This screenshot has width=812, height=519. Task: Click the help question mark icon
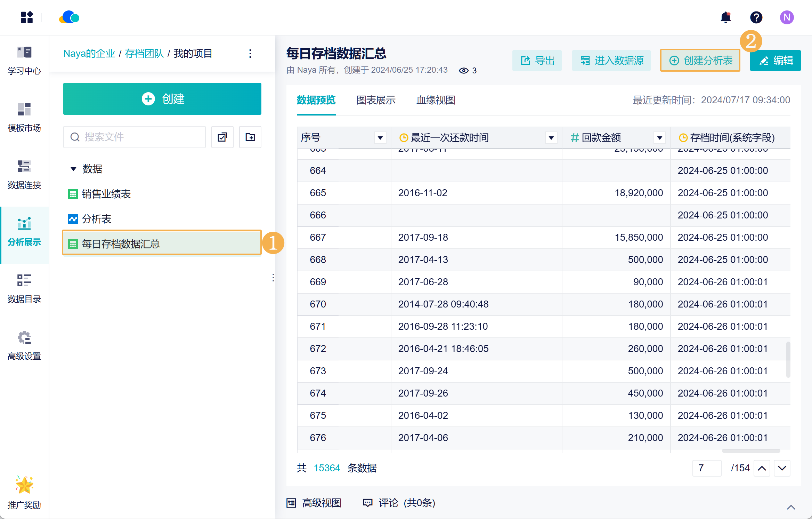coord(756,17)
